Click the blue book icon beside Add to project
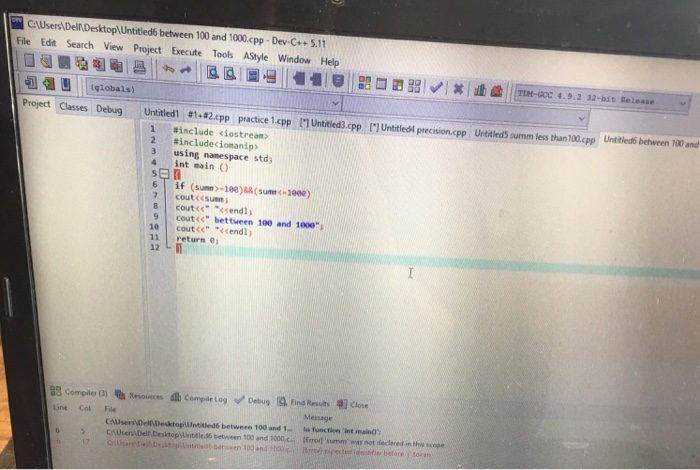 click(x=66, y=84)
